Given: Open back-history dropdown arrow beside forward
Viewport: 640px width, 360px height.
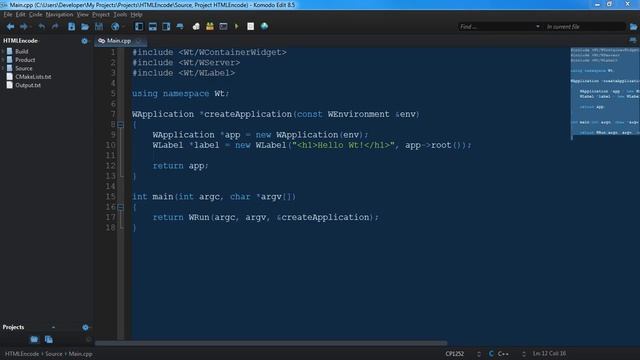Looking at the screenshot, I should [31, 27].
